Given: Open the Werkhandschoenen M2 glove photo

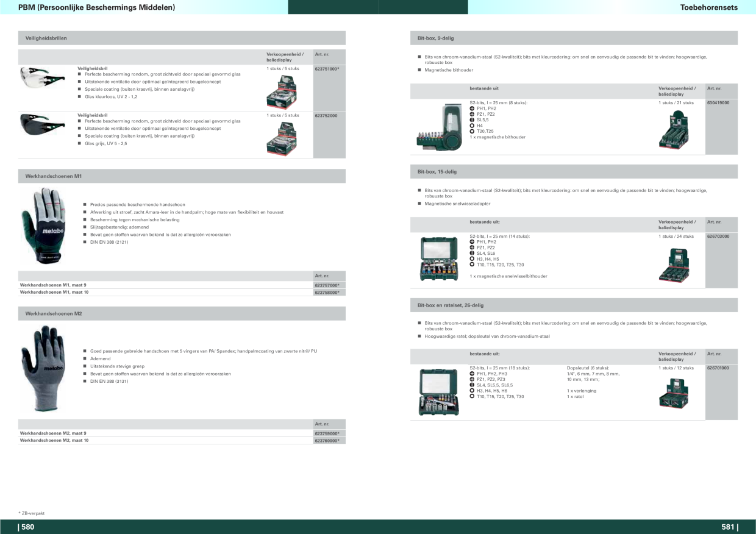Looking at the screenshot, I should point(43,369).
